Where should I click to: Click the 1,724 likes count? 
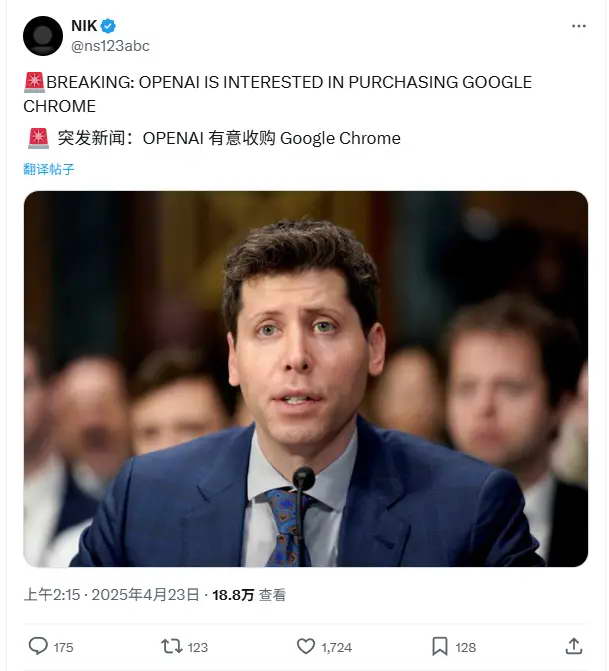click(336, 647)
